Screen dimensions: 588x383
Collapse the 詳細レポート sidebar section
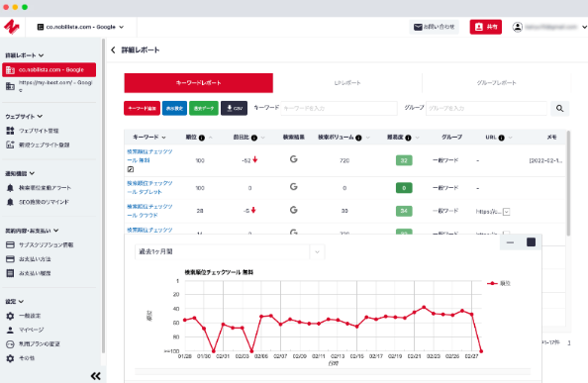click(x=42, y=55)
